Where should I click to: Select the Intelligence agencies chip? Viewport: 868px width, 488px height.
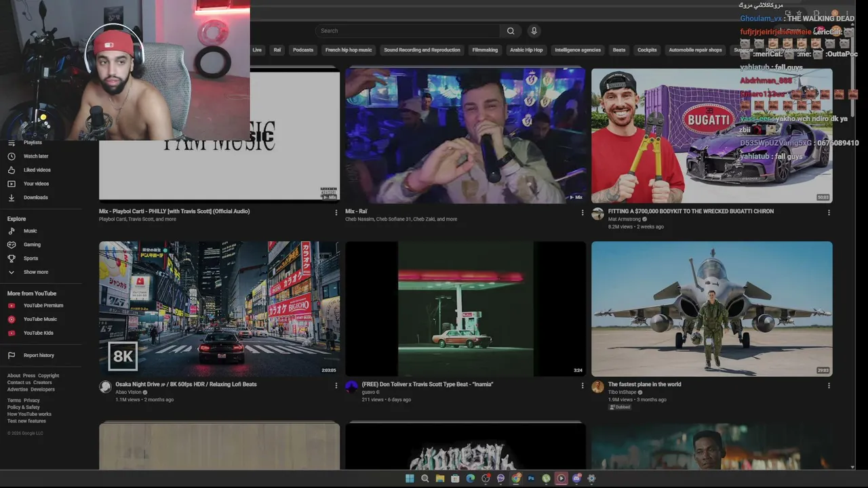[578, 49]
